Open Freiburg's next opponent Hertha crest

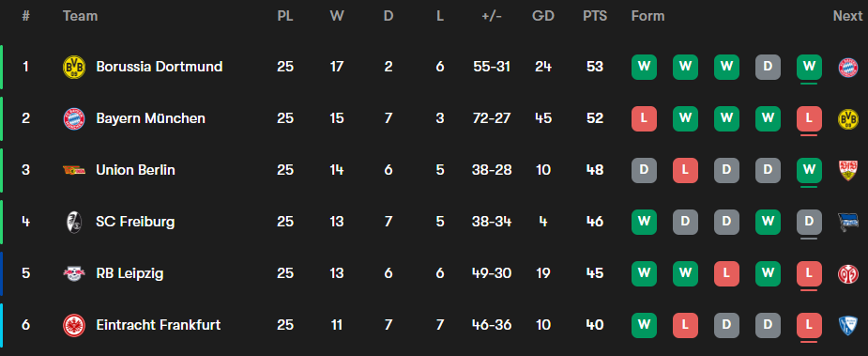[848, 222]
